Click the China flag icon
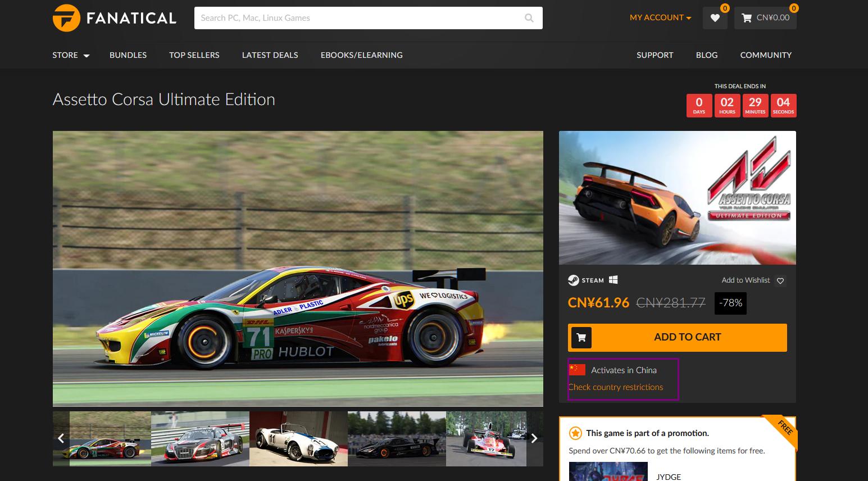The height and width of the screenshot is (481, 868). pos(577,370)
